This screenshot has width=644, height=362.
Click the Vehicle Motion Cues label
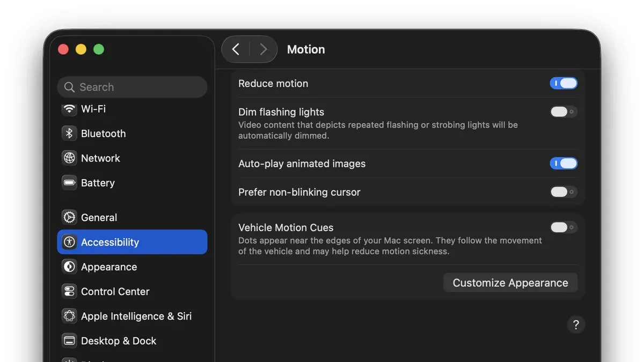tap(286, 227)
